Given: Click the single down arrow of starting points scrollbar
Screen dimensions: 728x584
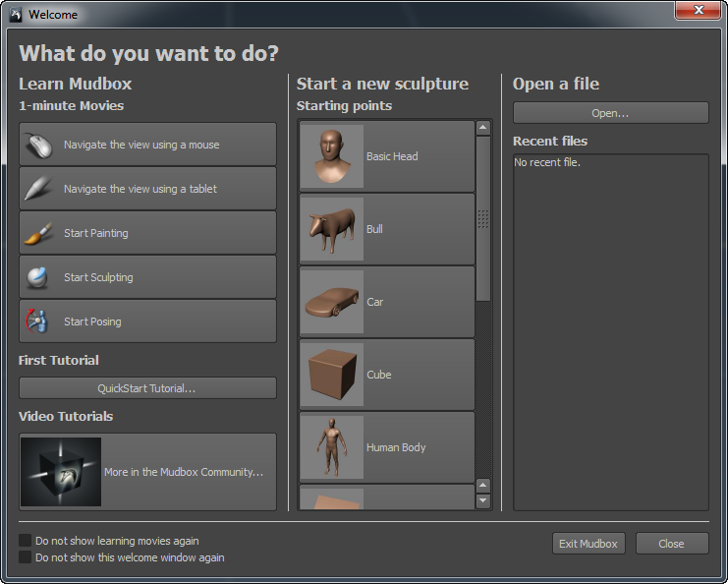Looking at the screenshot, I should 482,501.
